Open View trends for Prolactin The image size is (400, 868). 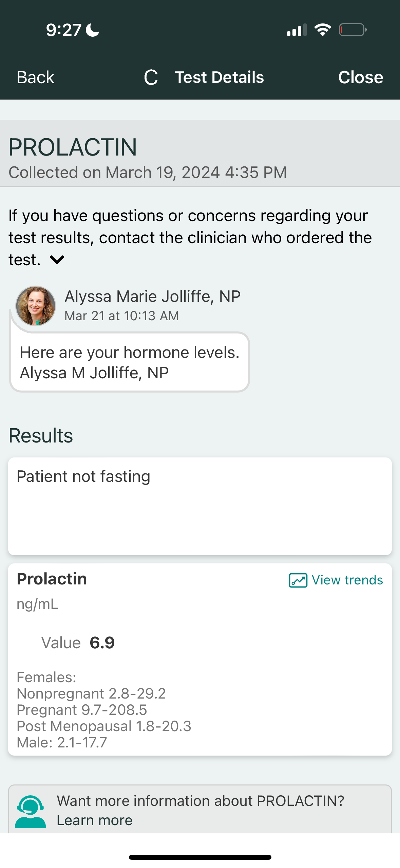tap(347, 580)
